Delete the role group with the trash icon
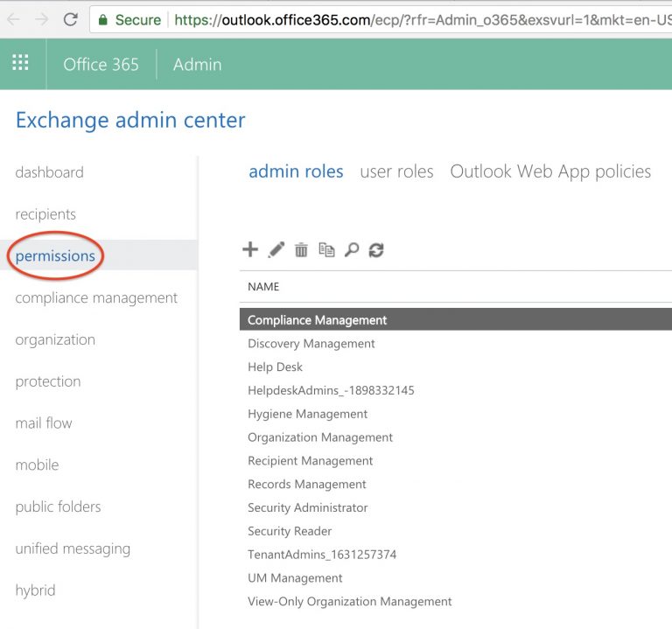 301,249
